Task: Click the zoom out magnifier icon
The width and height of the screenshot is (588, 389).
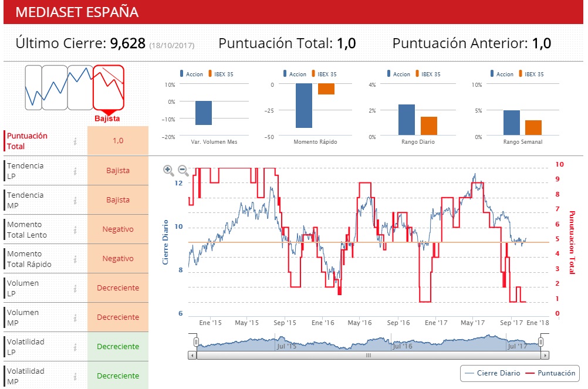Action: [x=183, y=171]
